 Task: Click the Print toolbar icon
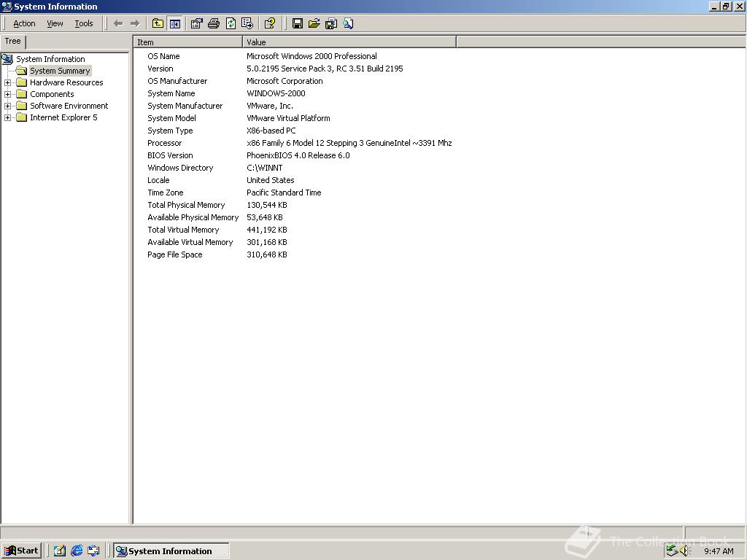coord(214,23)
